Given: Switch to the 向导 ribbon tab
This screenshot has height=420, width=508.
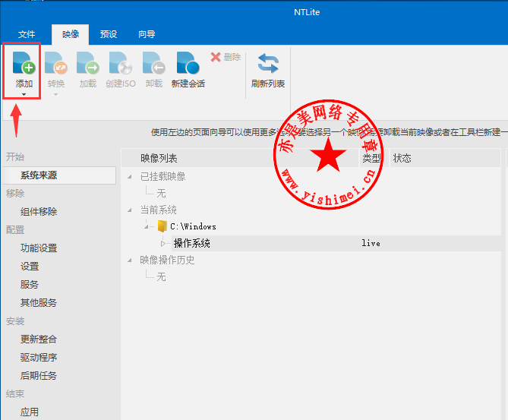Looking at the screenshot, I should click(147, 34).
